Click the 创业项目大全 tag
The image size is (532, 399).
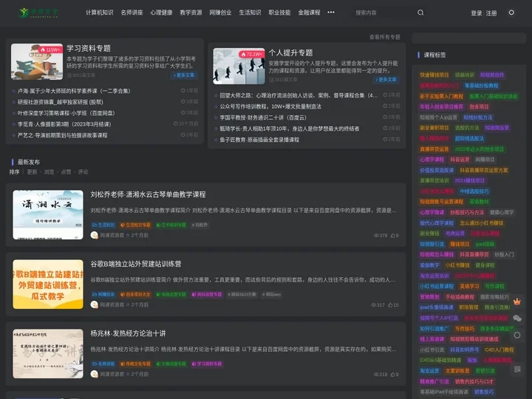coord(135,294)
